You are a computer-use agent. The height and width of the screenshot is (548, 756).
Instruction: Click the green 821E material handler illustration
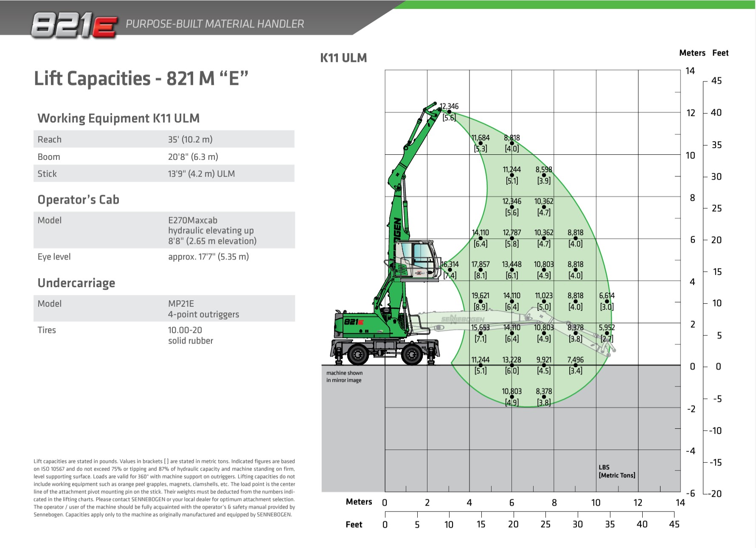[x=386, y=233]
